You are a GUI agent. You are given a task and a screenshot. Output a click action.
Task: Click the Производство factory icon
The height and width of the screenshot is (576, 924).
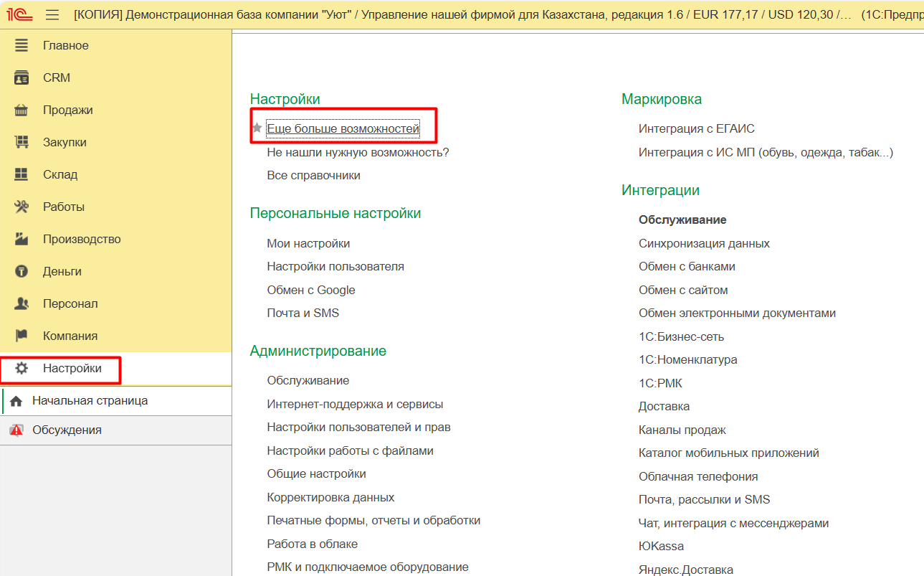click(22, 239)
